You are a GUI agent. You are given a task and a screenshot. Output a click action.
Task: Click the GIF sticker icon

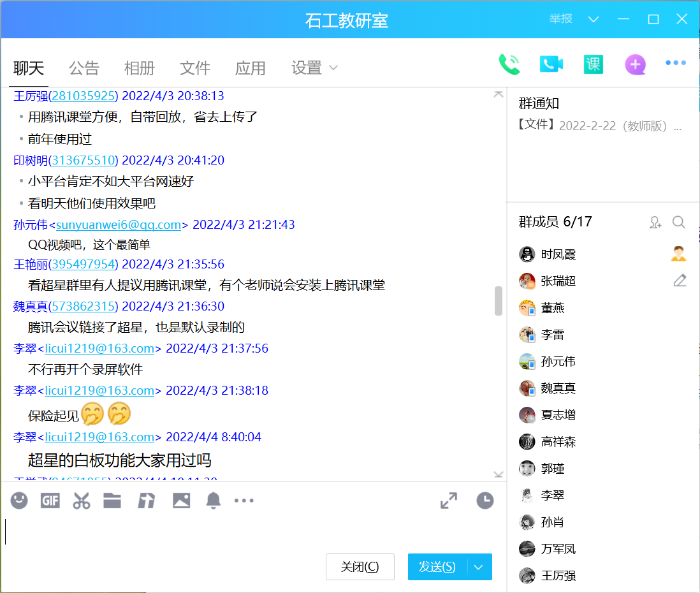click(50, 501)
